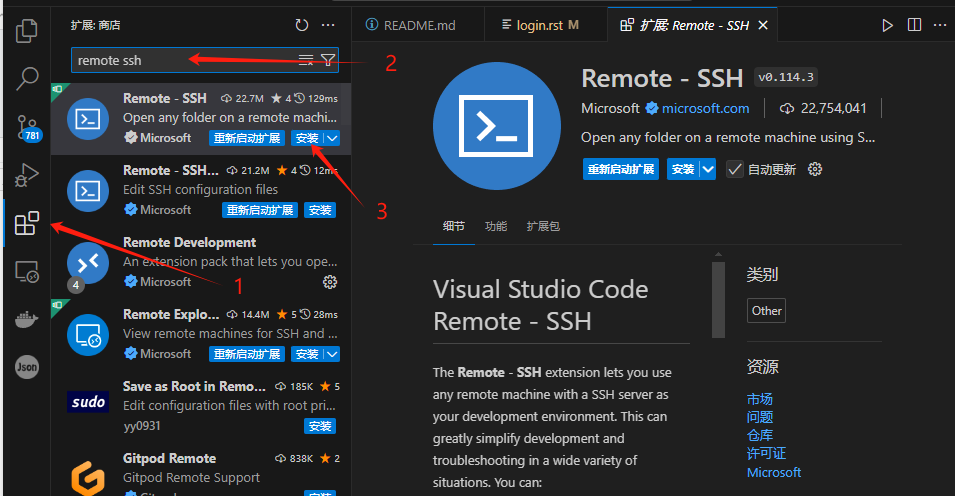Image resolution: width=955 pixels, height=496 pixels.
Task: Open the Search view in activity bar
Action: click(27, 79)
